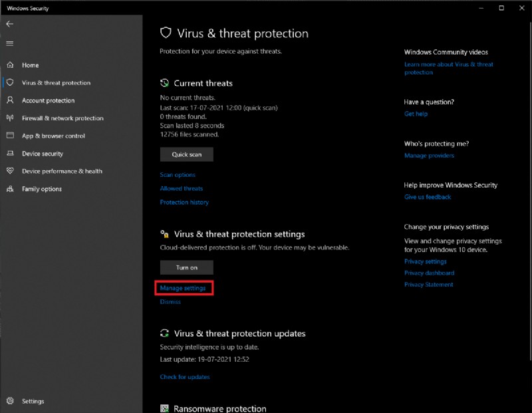View Protection history

coord(184,202)
